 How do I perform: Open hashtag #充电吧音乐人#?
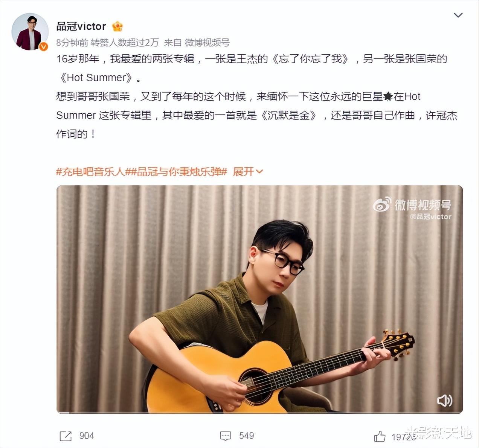pyautogui.click(x=90, y=172)
